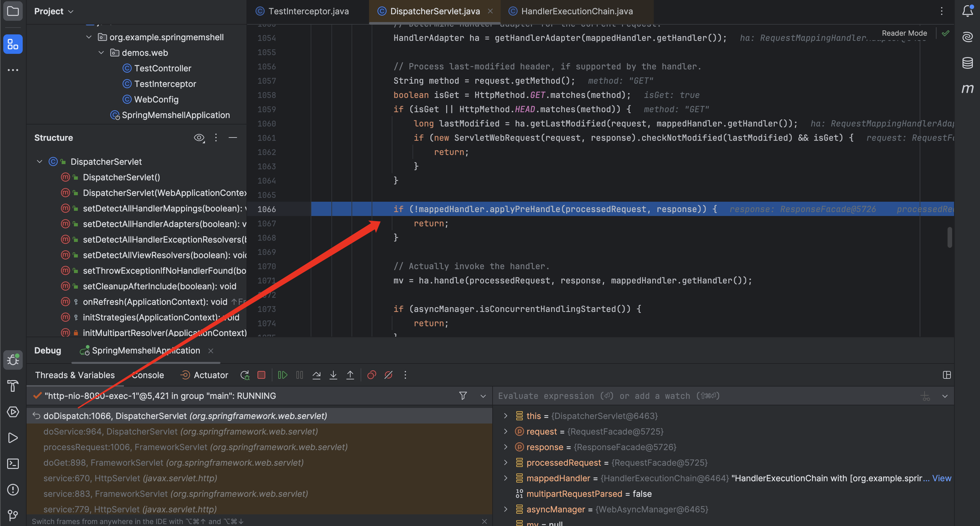Restore debugger layout settings icon
Image resolution: width=980 pixels, height=526 pixels.
point(947,375)
